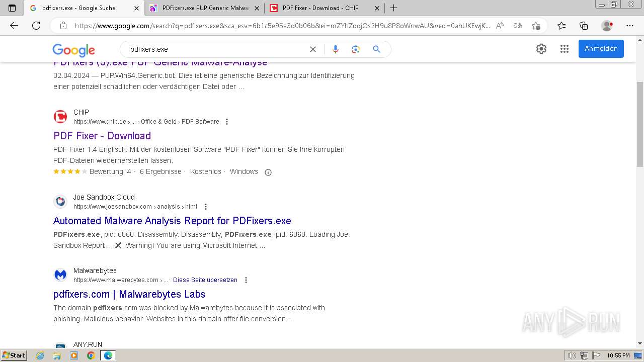644x362 pixels.
Task: Open the browser profile avatar
Action: pyautogui.click(x=607, y=26)
